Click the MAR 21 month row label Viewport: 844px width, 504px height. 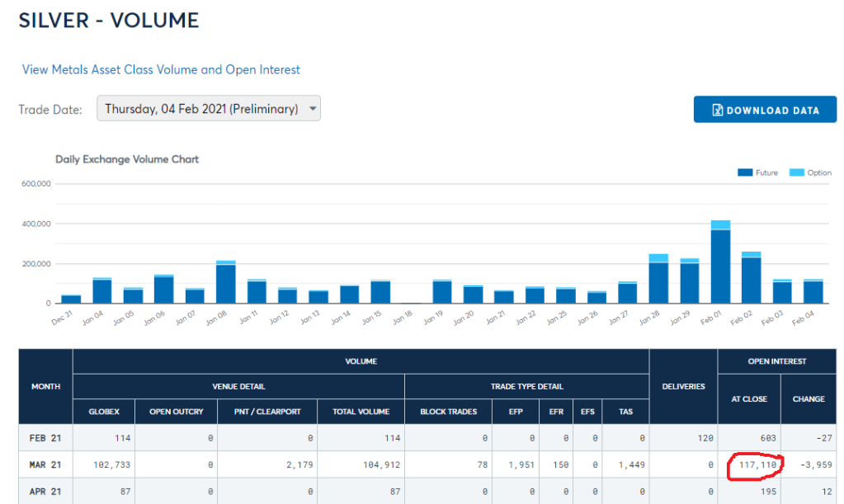pos(45,465)
